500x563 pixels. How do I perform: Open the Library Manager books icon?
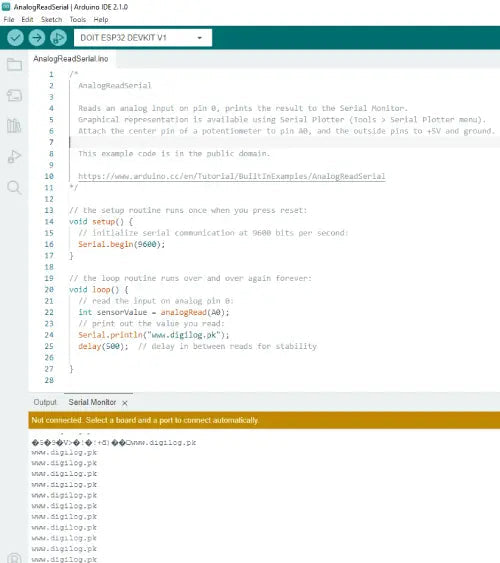click(14, 126)
